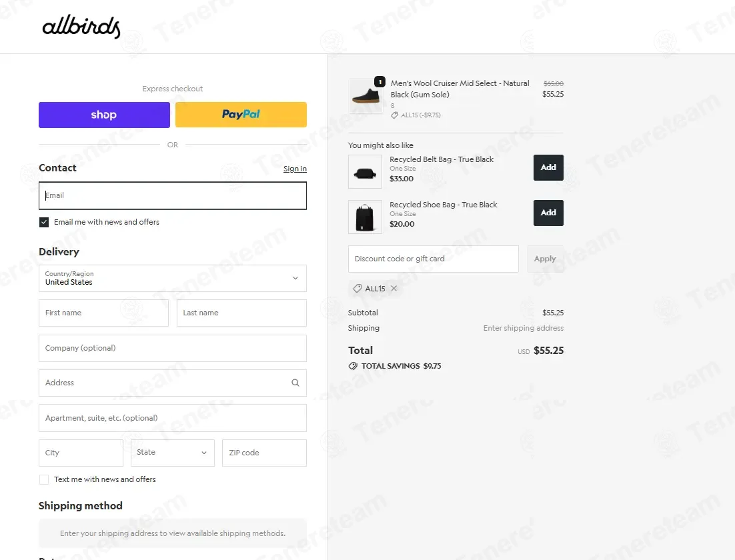Click the $35.00 belt bag price
The image size is (735, 560).
pos(402,179)
